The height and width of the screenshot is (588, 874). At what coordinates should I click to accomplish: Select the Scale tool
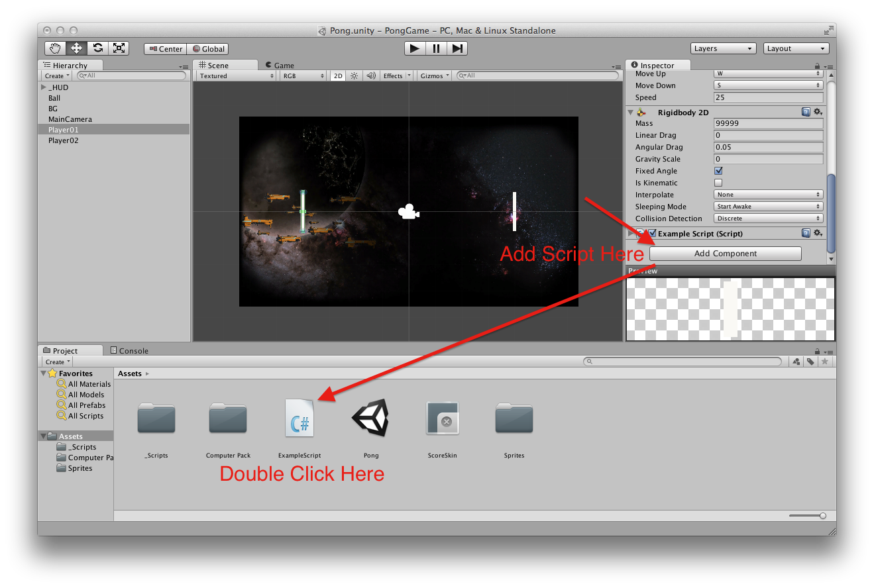119,48
